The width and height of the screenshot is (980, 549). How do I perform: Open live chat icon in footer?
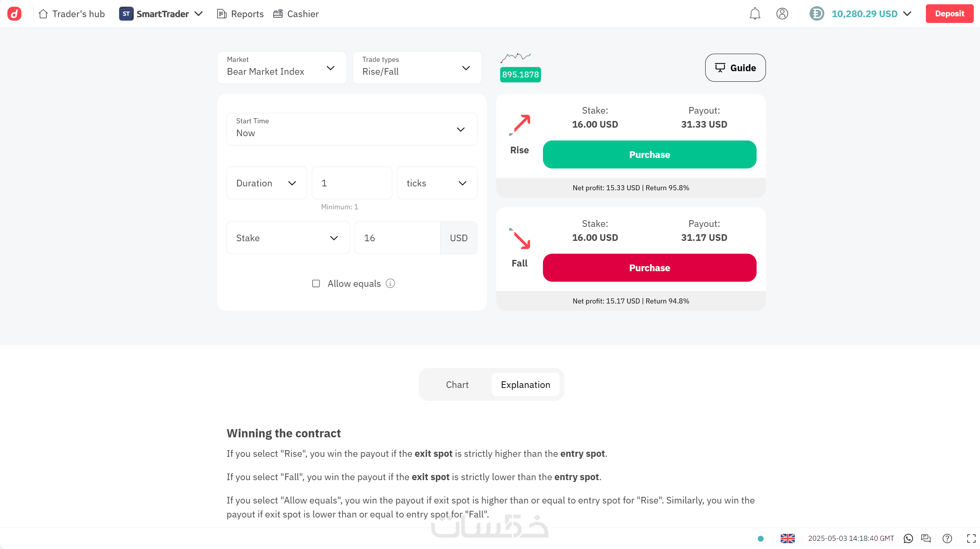[x=926, y=538]
